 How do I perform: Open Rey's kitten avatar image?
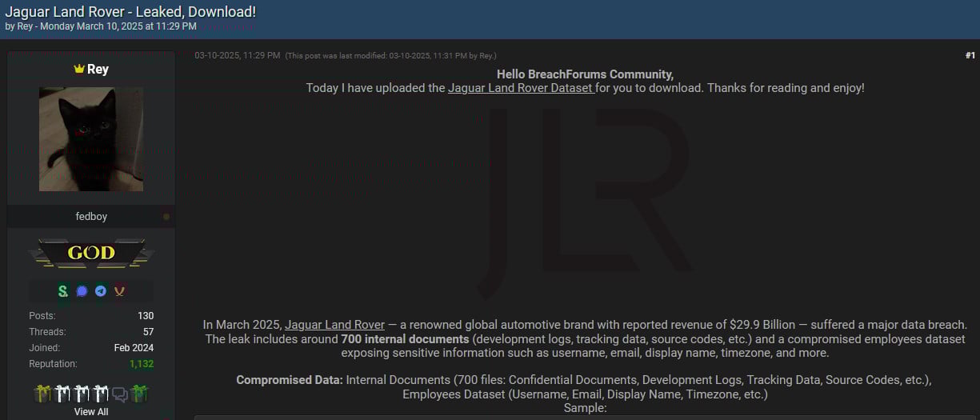(91, 139)
